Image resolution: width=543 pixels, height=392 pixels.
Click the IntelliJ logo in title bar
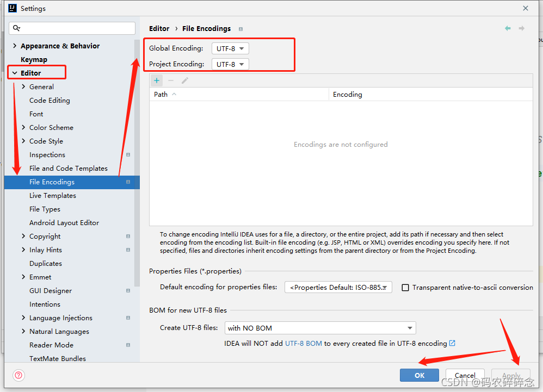click(13, 8)
